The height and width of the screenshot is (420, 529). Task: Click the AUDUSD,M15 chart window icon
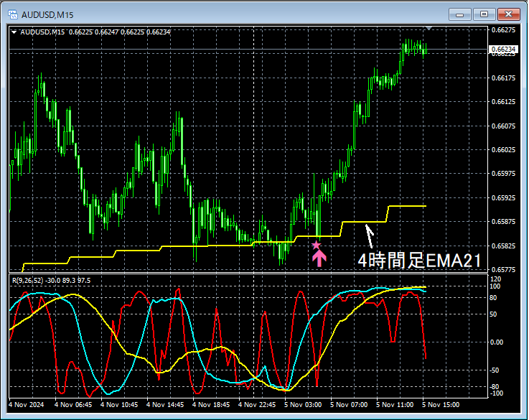(13, 14)
